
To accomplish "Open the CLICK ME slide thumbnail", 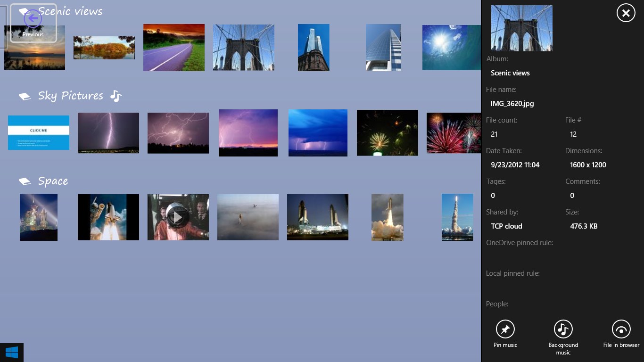I will [39, 132].
